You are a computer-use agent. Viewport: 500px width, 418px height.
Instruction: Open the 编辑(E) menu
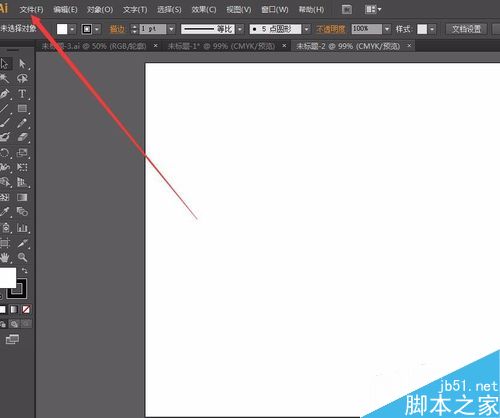[x=65, y=10]
